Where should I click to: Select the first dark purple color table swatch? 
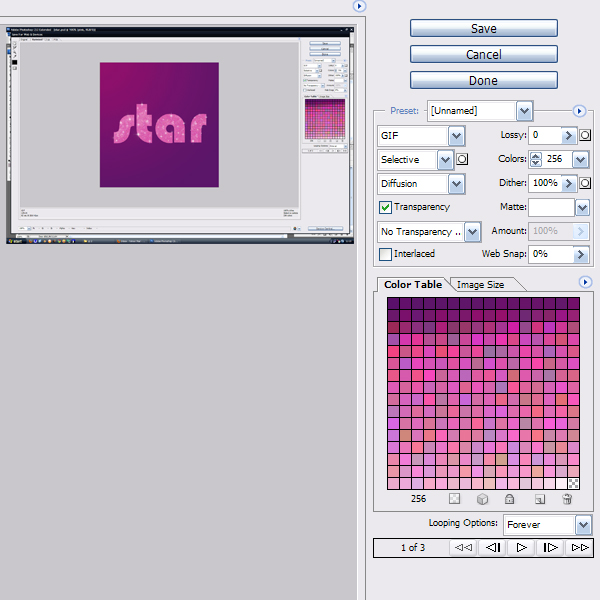tap(393, 303)
